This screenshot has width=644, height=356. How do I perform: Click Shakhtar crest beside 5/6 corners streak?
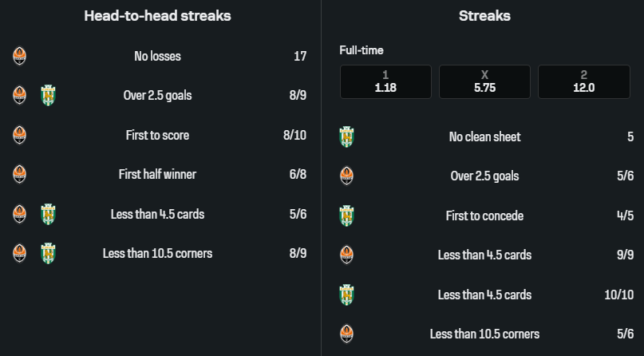(346, 334)
